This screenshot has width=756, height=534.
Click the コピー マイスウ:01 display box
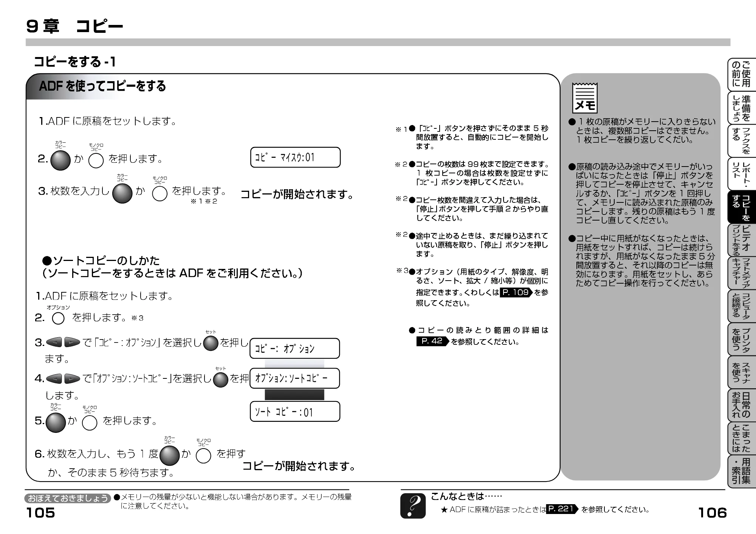point(295,157)
